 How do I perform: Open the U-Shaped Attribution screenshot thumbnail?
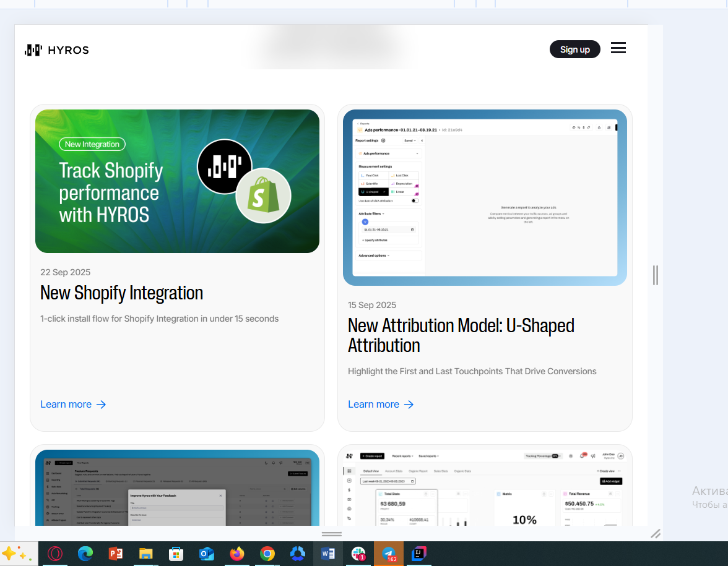tap(485, 197)
